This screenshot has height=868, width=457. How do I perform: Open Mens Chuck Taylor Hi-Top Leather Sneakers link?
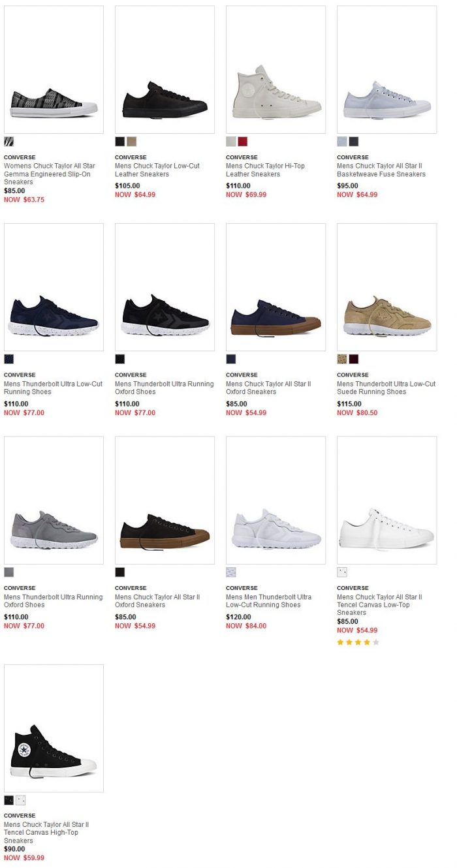pyautogui.click(x=265, y=170)
